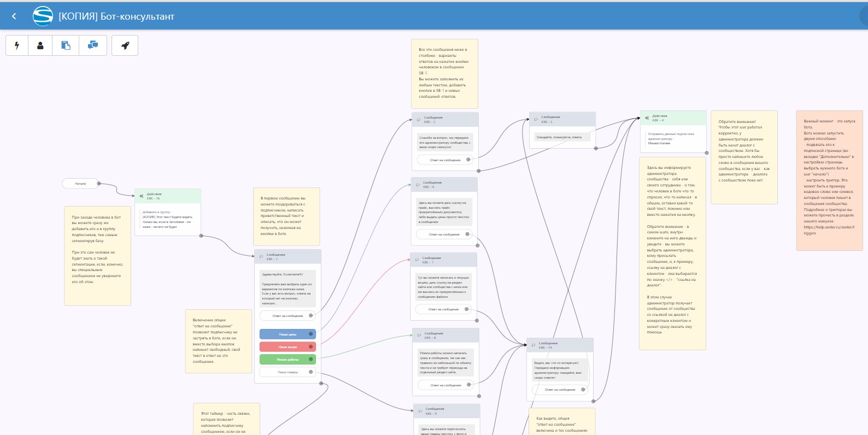This screenshot has height=435, width=868.
Task: Click the lightning bolt triggers icon
Action: (17, 45)
